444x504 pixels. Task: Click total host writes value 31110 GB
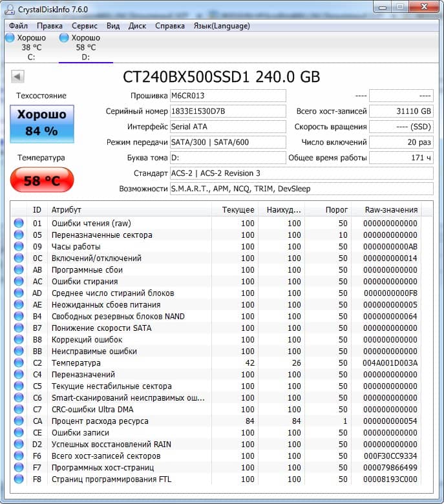click(x=401, y=111)
